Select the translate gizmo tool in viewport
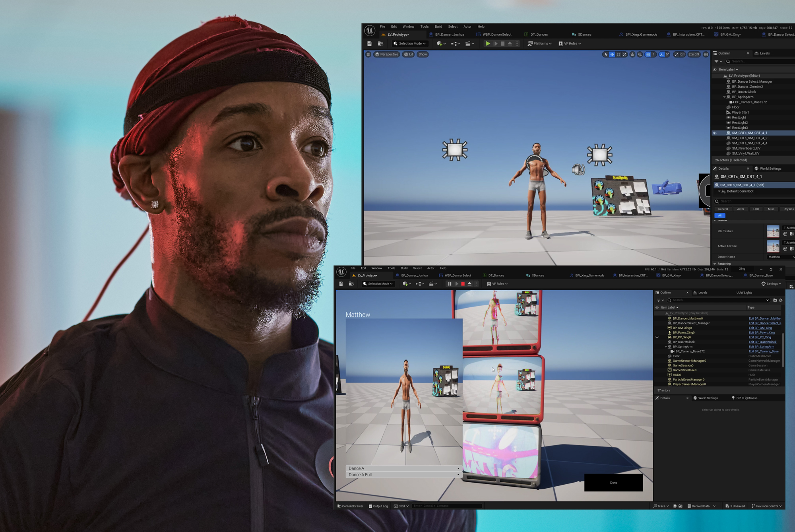This screenshot has height=532, width=795. point(612,54)
